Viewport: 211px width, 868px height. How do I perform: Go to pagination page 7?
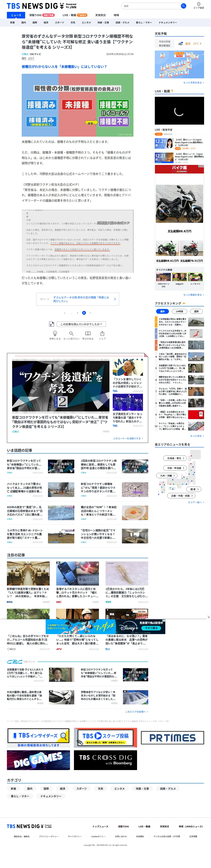[x=90, y=313]
